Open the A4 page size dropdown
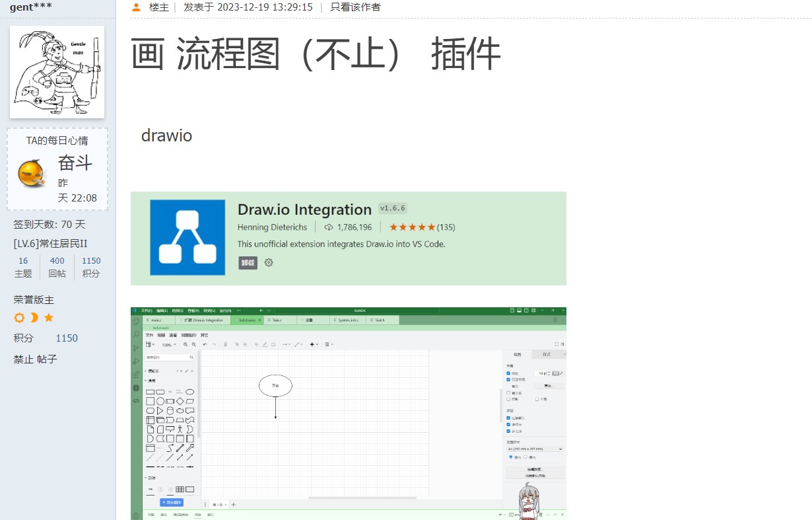812x520 pixels. click(535, 449)
